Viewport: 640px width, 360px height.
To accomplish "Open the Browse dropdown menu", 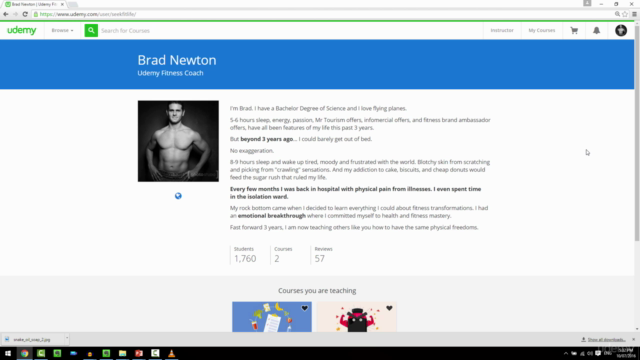I will [62, 30].
